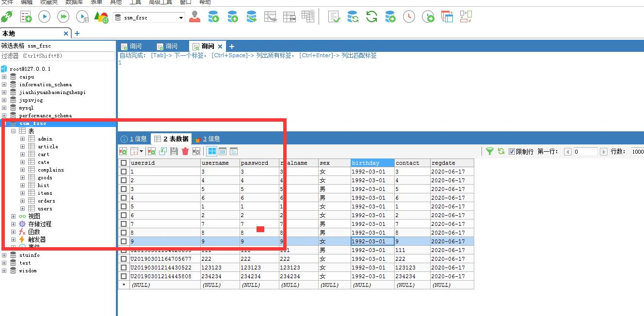Click the regdate column header
The height and width of the screenshot is (316, 644).
452,163
